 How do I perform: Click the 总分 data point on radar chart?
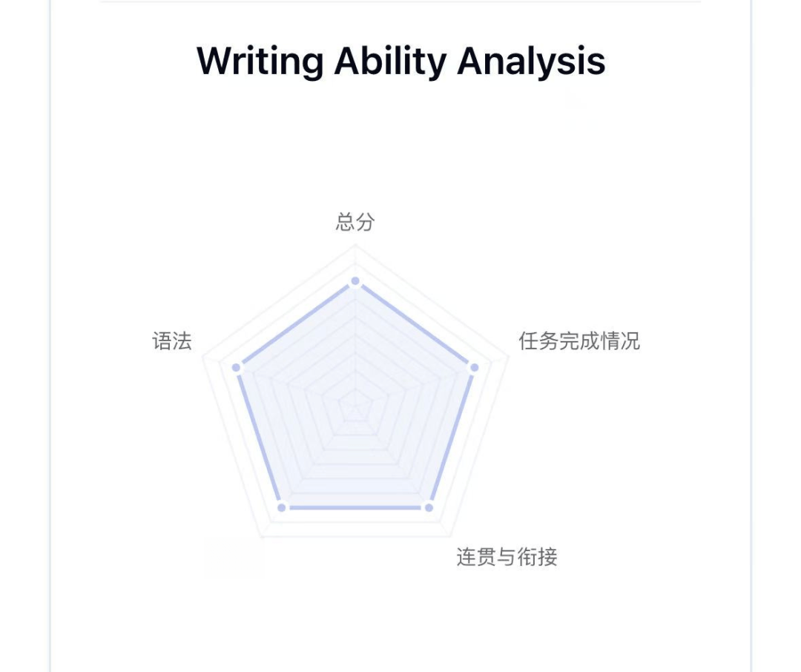(x=355, y=281)
